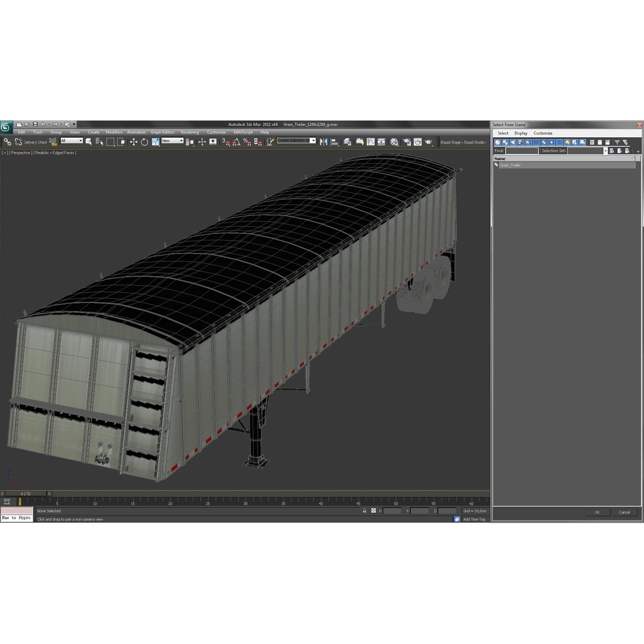Open Customize menu in Select From Scene
Viewport: 644px width, 644px height.
543,133
